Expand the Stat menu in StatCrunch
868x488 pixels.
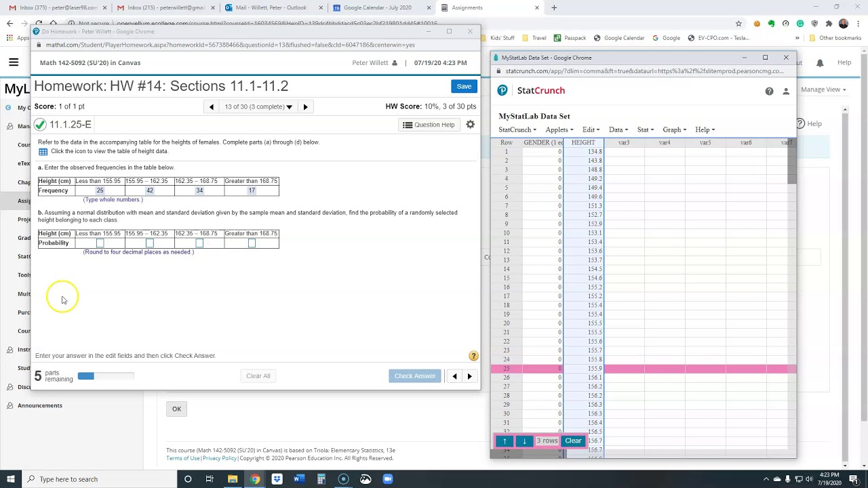(x=646, y=129)
